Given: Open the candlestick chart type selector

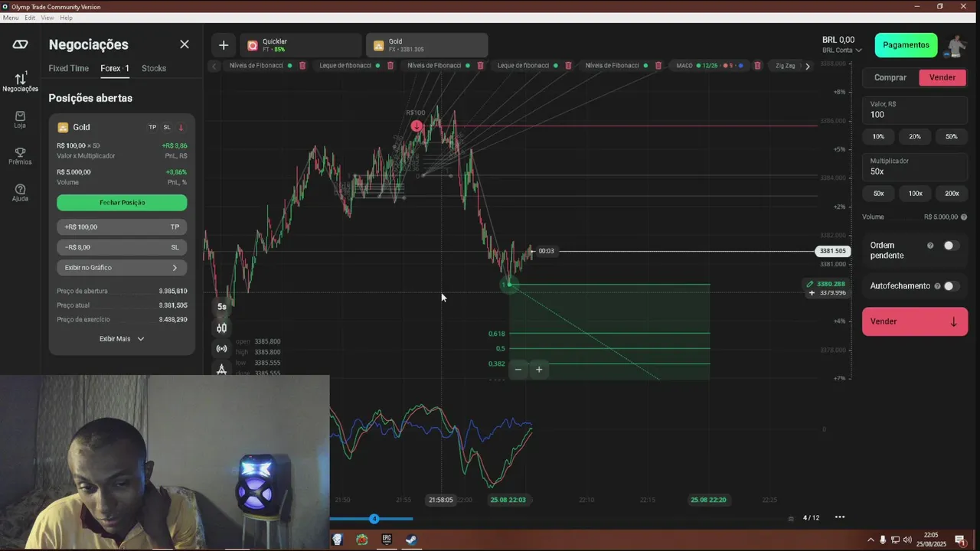Looking at the screenshot, I should click(x=222, y=328).
